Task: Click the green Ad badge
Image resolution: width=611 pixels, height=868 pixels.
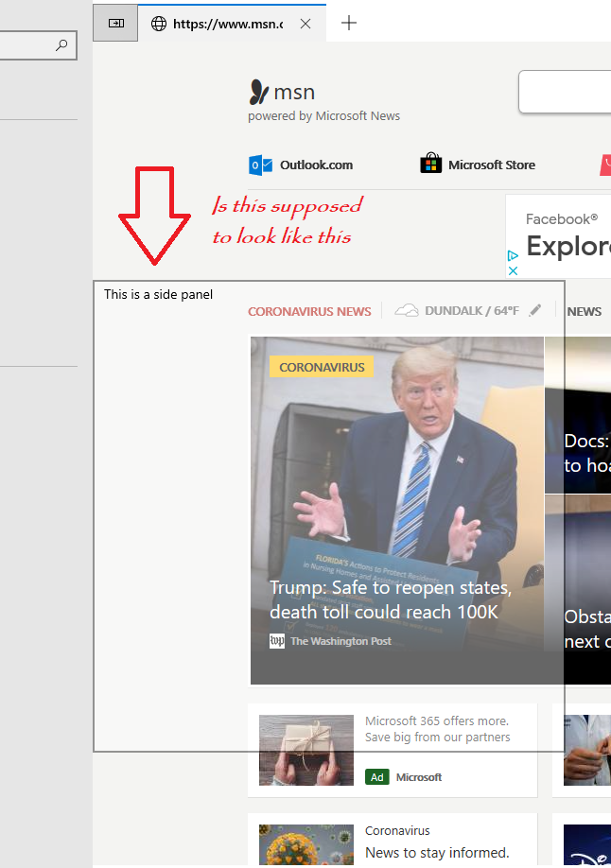Action: coord(377,777)
